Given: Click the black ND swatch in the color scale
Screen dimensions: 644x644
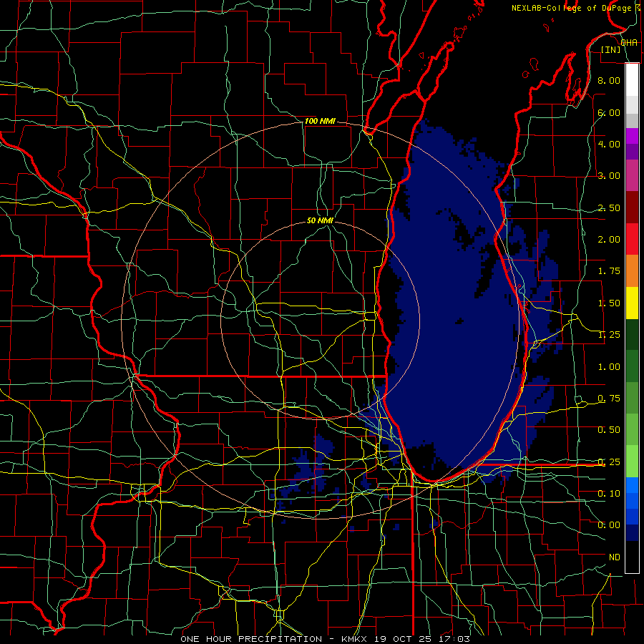Looking at the screenshot, I should (x=632, y=557).
